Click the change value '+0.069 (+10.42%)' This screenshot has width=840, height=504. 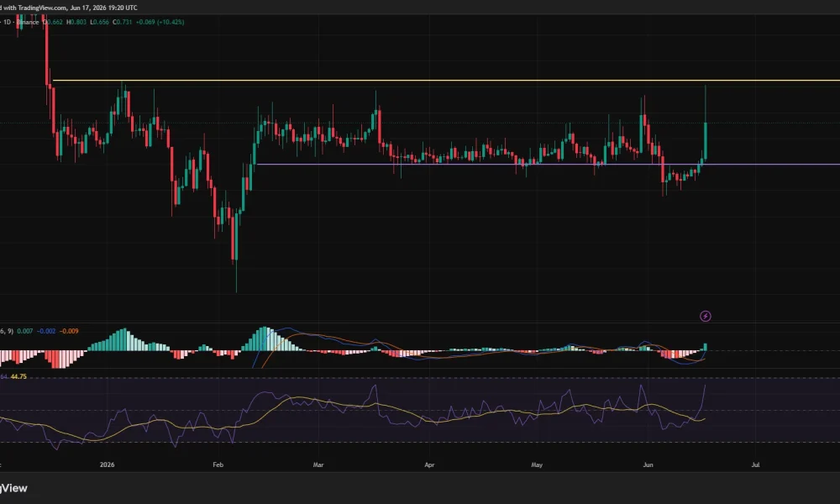[160, 22]
